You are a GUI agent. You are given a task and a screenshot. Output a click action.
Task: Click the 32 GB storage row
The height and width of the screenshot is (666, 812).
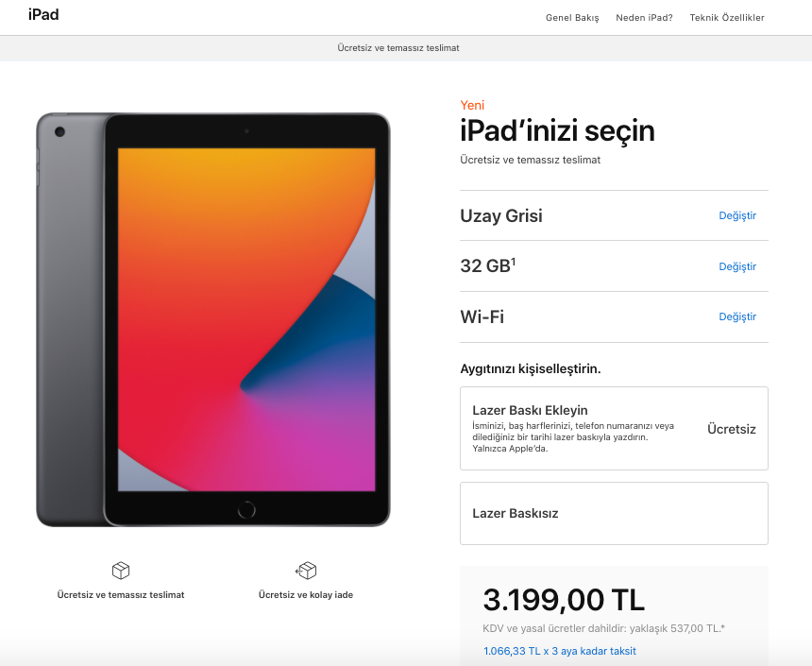pos(614,266)
